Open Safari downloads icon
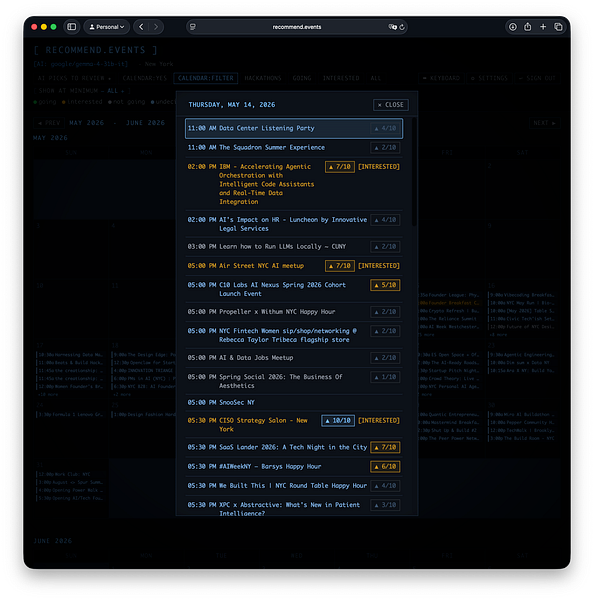Image resolution: width=594 pixels, height=600 pixels. [x=512, y=27]
